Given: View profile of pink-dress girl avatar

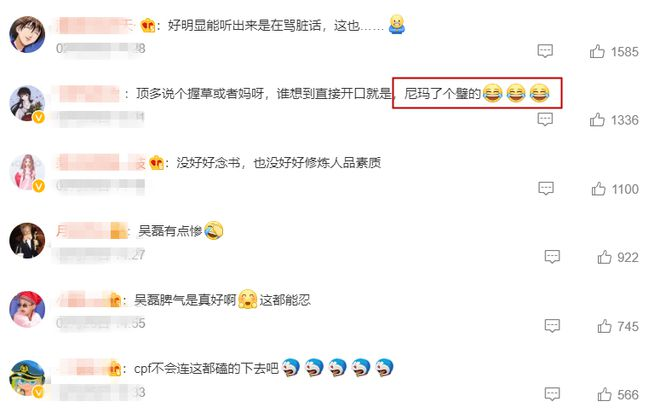Looking at the screenshot, I should 27,172.
